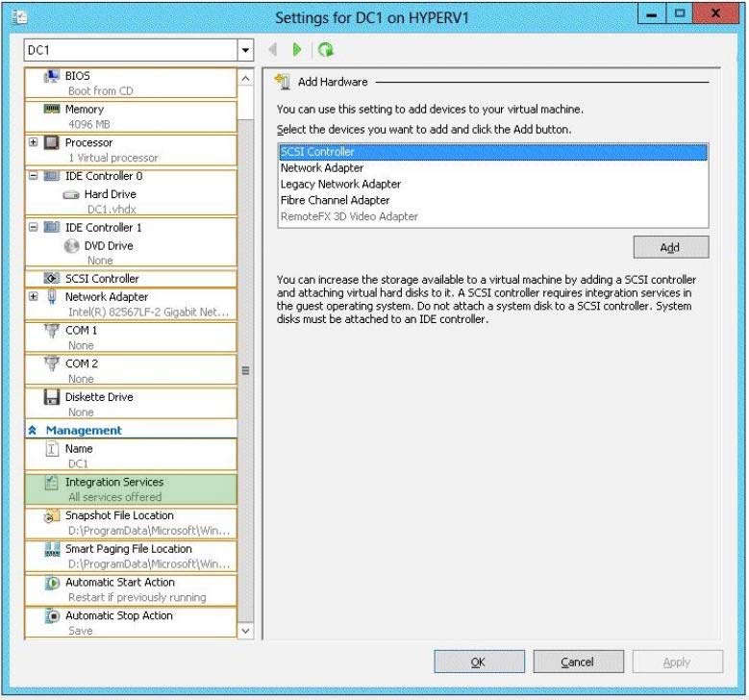Select Smart Paging File Location setting
This screenshot has height=700, width=749.
131,556
